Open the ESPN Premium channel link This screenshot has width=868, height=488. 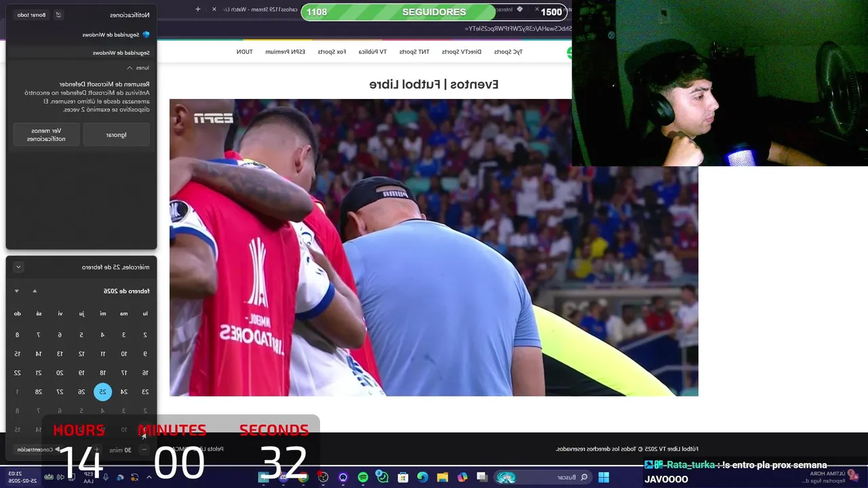(285, 52)
